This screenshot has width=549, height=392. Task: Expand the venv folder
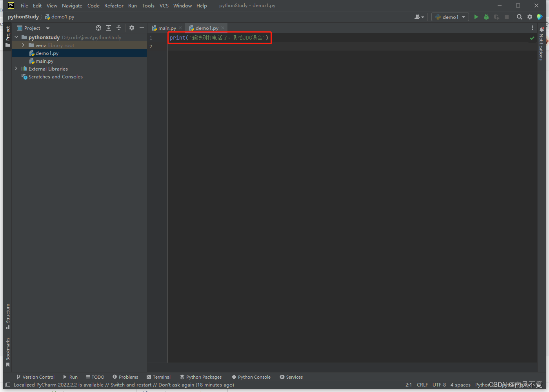tap(23, 45)
